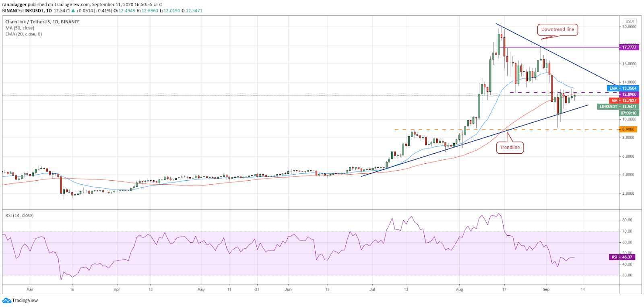Click the high value H:12.6960 in header
644x307 pixels.
click(x=148, y=11)
